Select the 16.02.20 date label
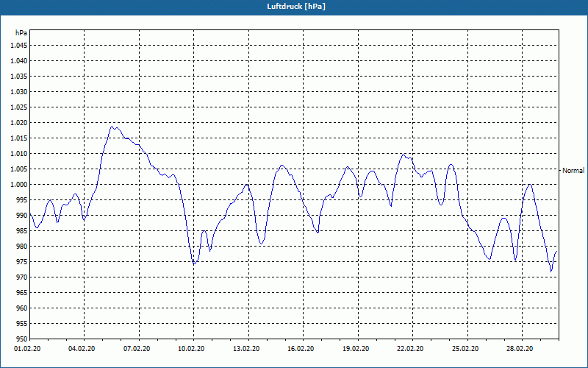This screenshot has height=368, width=588. pos(301,349)
